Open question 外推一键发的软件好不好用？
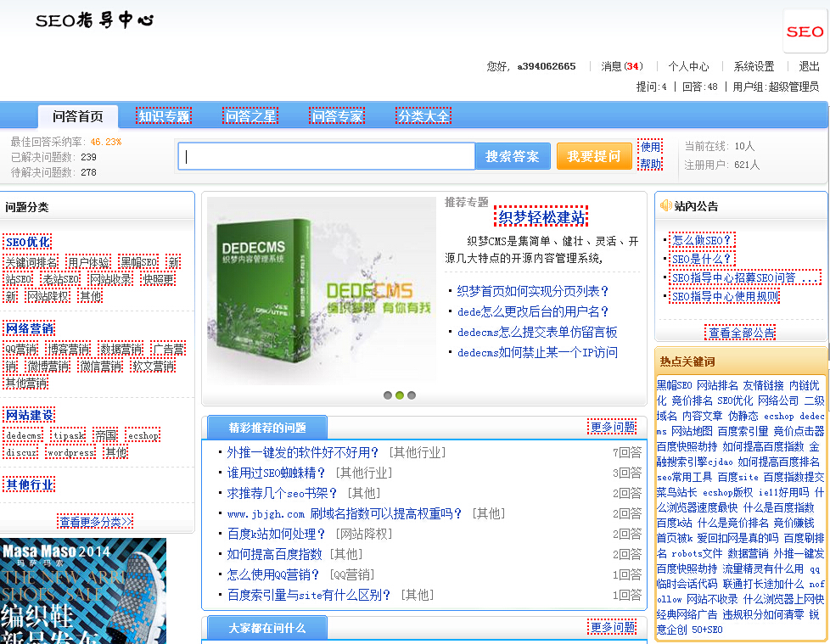Viewport: 830px width, 644px height. [x=303, y=452]
